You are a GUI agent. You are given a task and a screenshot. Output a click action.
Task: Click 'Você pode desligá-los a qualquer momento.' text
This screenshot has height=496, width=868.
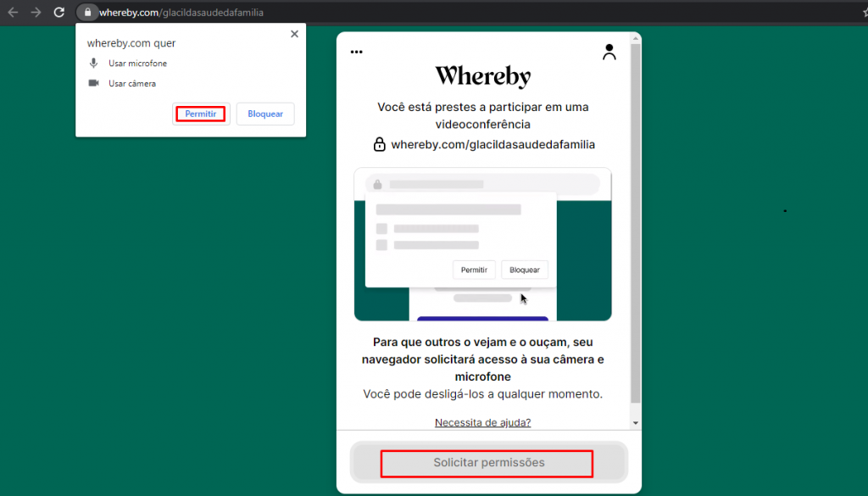482,394
